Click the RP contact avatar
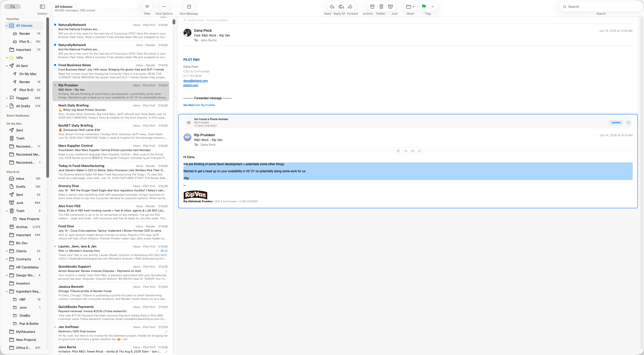The width and height of the screenshot is (644, 355). tap(187, 137)
